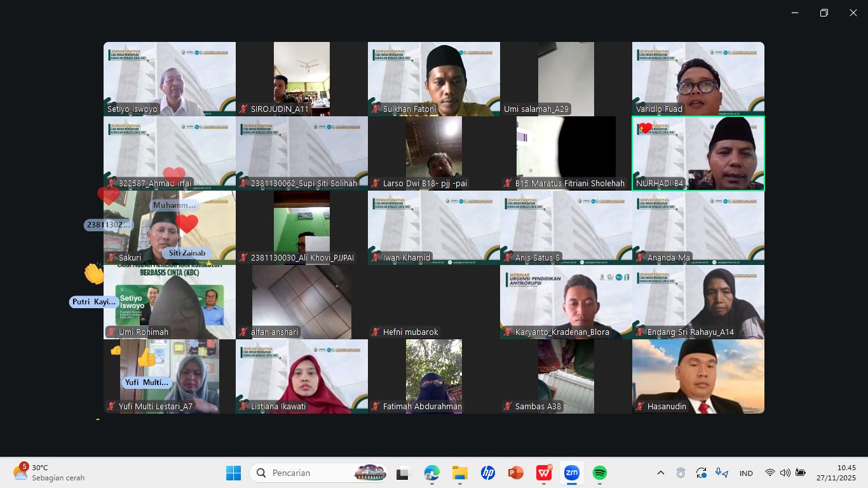The width and height of the screenshot is (868, 488).
Task: Open the weather widget showing 30°C
Action: coord(48,473)
